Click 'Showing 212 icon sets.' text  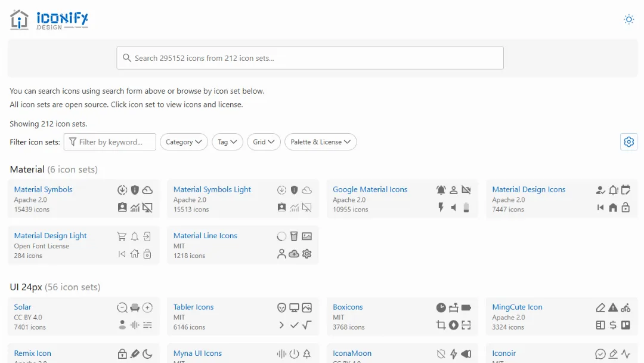48,124
